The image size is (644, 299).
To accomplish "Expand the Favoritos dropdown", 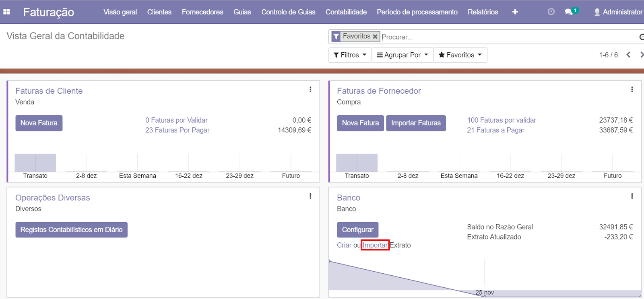I will (460, 55).
